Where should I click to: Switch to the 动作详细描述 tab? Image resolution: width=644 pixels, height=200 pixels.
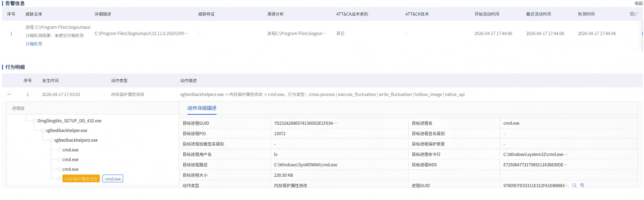[x=202, y=108]
